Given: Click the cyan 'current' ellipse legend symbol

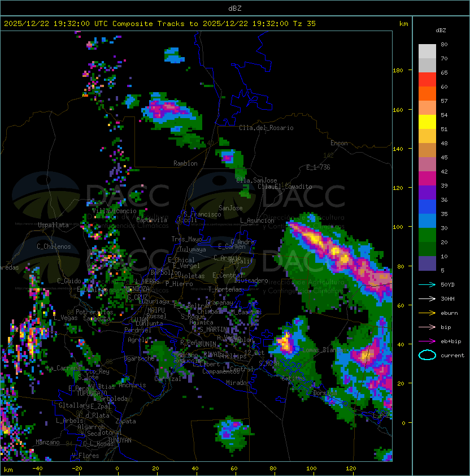Looking at the screenshot, I should tap(427, 355).
